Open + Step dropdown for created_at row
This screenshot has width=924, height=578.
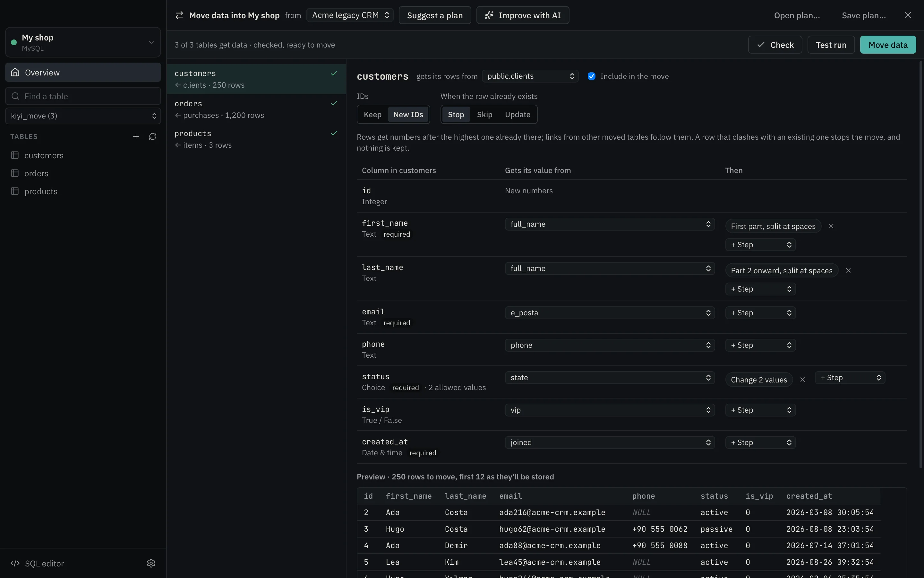[760, 442]
